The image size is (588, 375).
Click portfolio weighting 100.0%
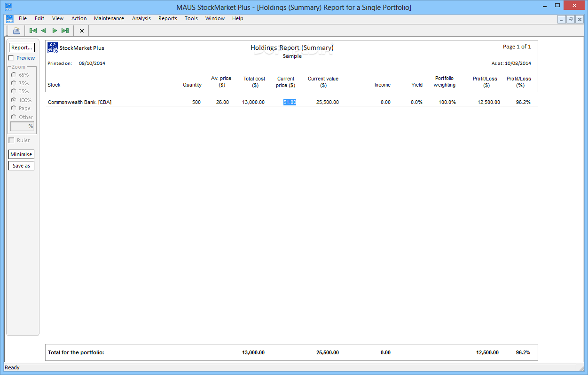447,102
